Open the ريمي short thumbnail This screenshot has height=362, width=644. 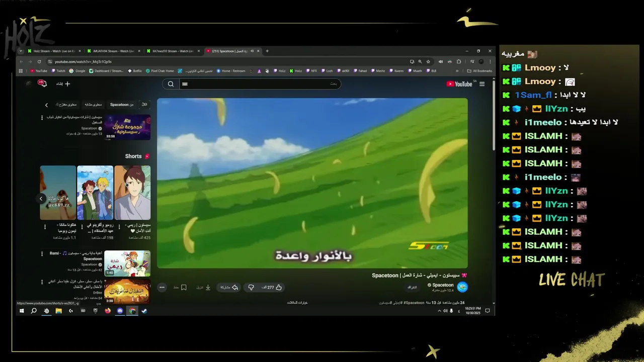(132, 193)
